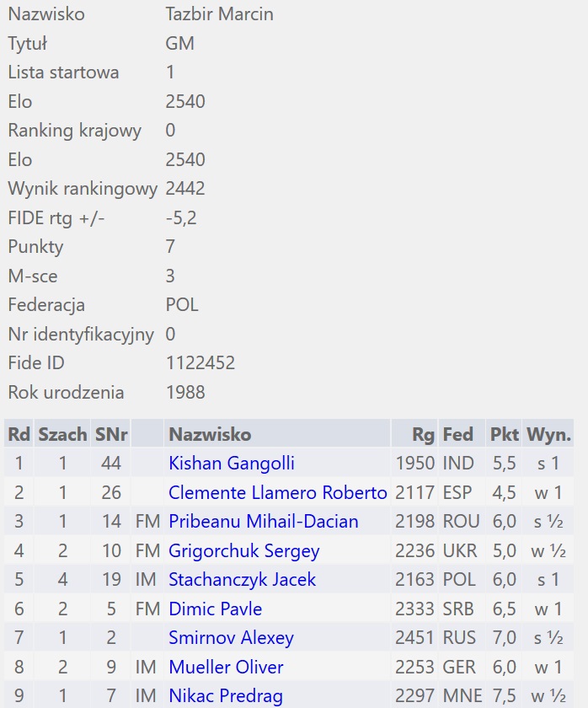This screenshot has height=708, width=588.
Task: Click the Rd column header
Action: click(x=19, y=434)
